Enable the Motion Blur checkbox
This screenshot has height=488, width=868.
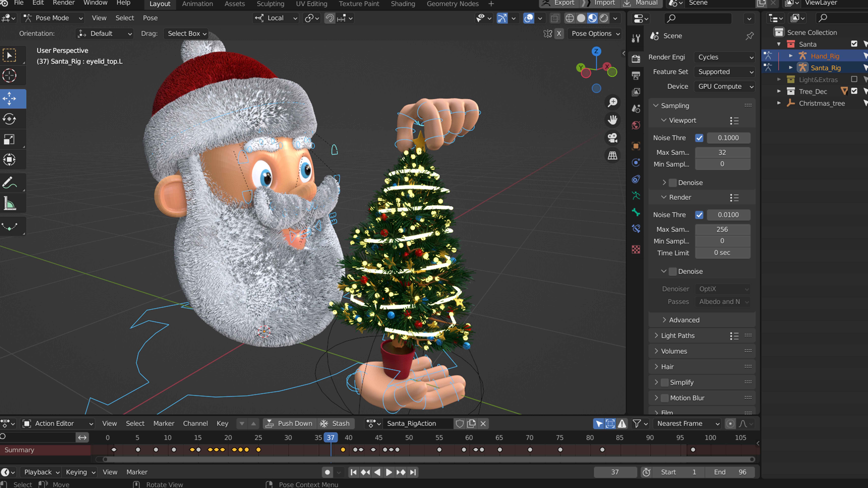[664, 398]
